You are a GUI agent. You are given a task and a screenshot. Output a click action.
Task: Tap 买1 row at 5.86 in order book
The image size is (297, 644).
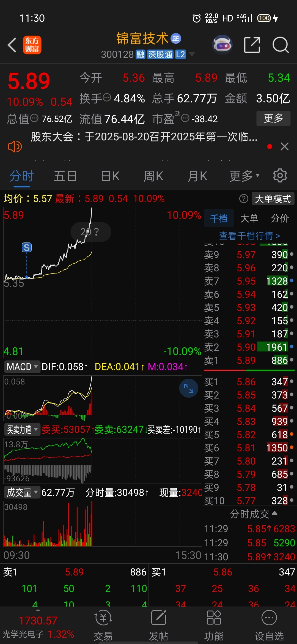pyautogui.click(x=249, y=382)
